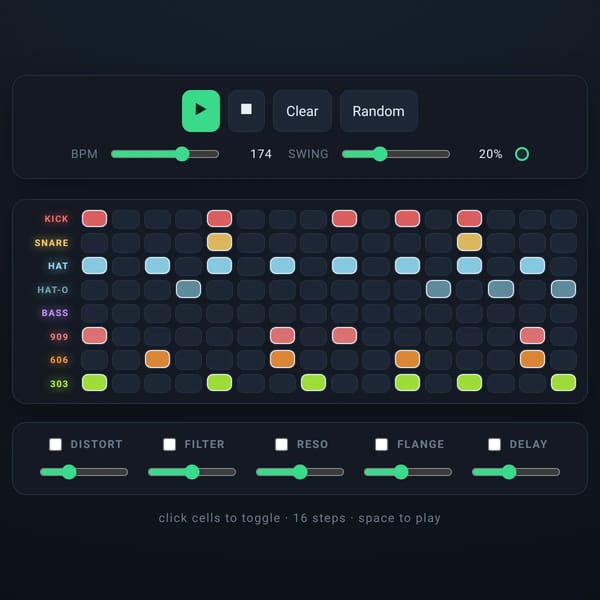
Task: Activate HAT-O step 1
Action: tap(95, 289)
